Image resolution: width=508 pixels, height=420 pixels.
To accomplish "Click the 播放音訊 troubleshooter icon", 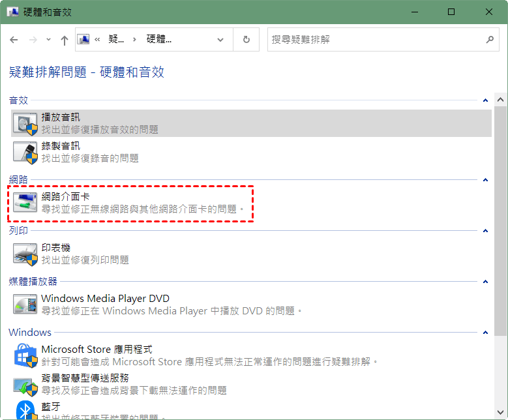I will 25,123.
